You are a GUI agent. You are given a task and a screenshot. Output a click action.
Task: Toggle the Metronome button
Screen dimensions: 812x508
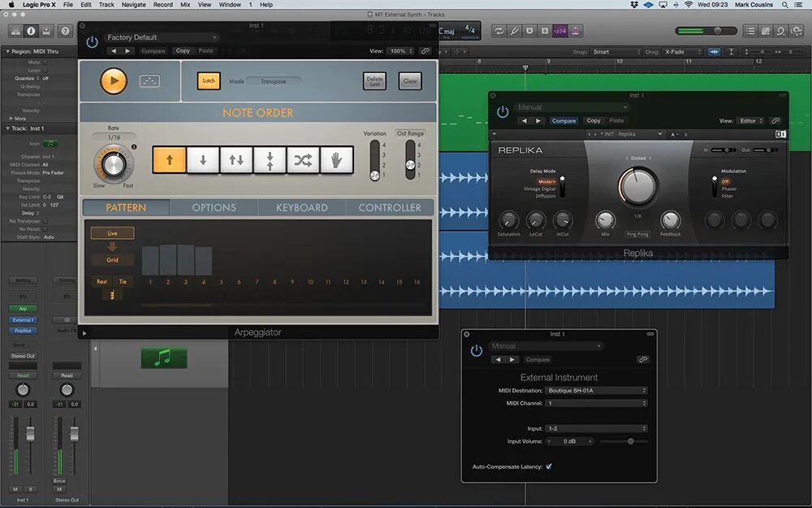576,31
